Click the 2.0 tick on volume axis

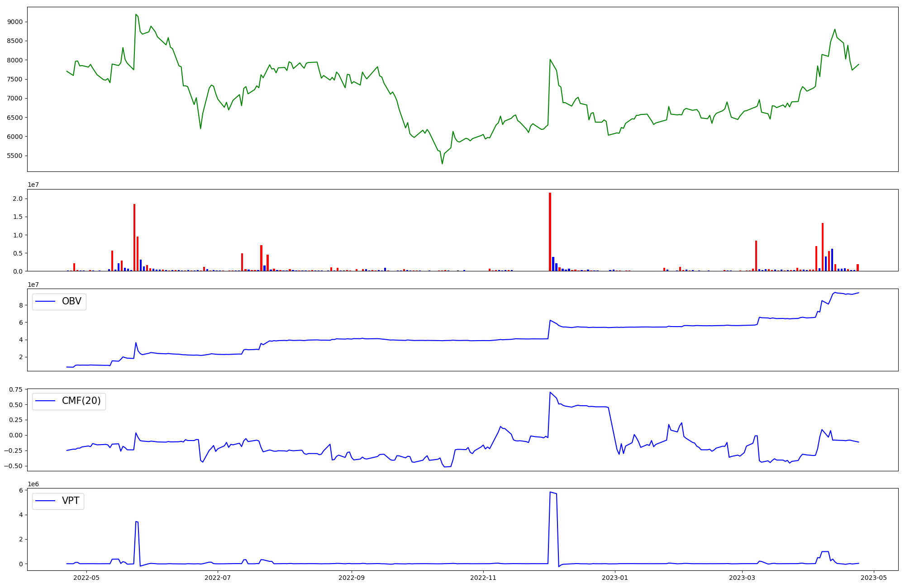tap(18, 199)
